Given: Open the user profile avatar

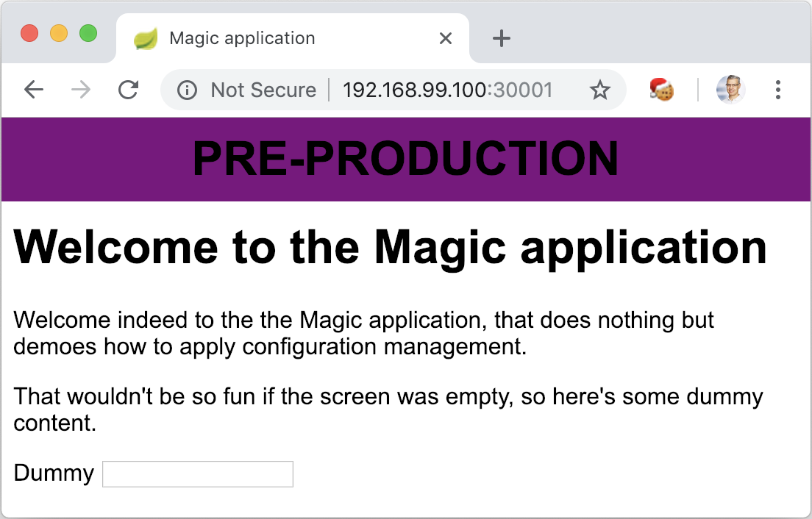Looking at the screenshot, I should click(x=730, y=90).
